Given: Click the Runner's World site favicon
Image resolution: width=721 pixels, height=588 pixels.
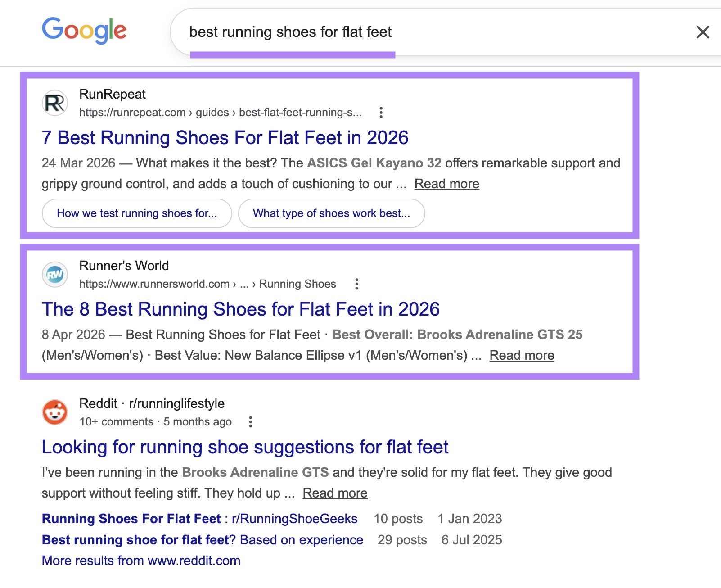Looking at the screenshot, I should 54,274.
